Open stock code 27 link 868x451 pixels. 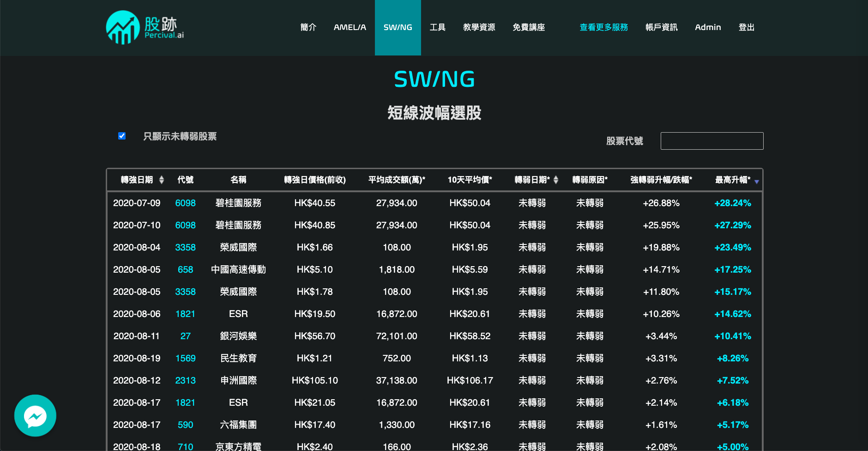click(186, 336)
